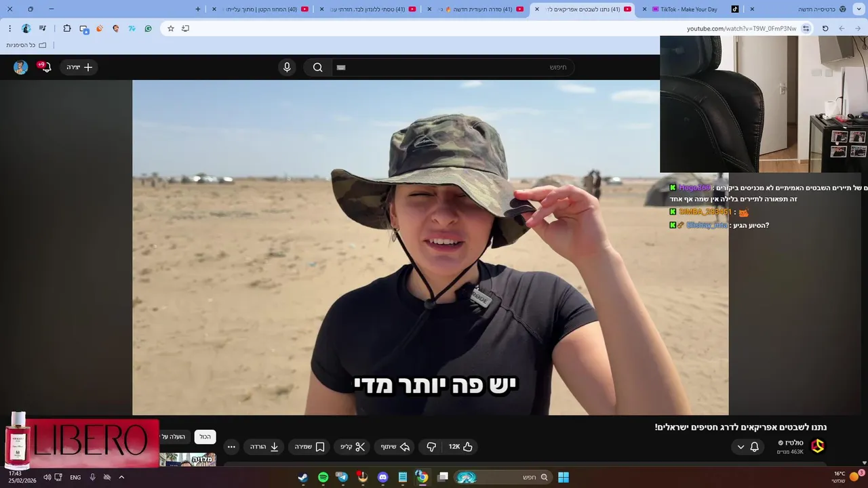Open the recommended video thumbnail below the chips
The width and height of the screenshot is (868, 488).
(x=188, y=460)
